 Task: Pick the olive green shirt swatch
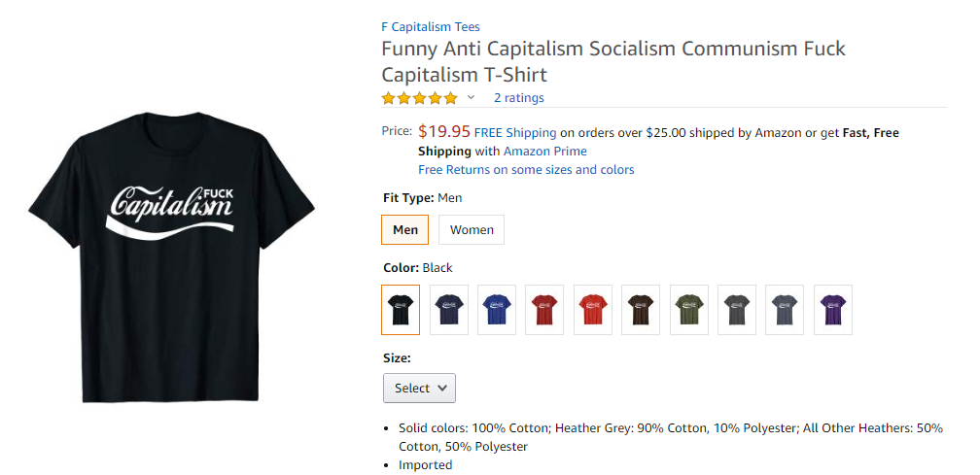point(688,310)
